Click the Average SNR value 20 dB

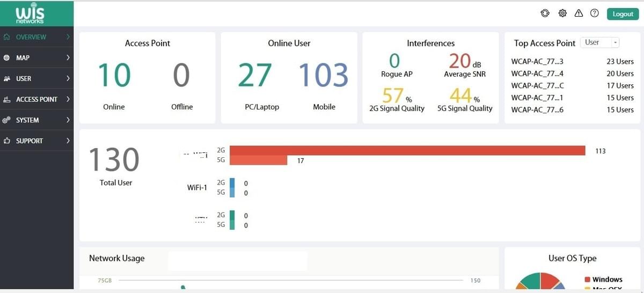click(465, 61)
